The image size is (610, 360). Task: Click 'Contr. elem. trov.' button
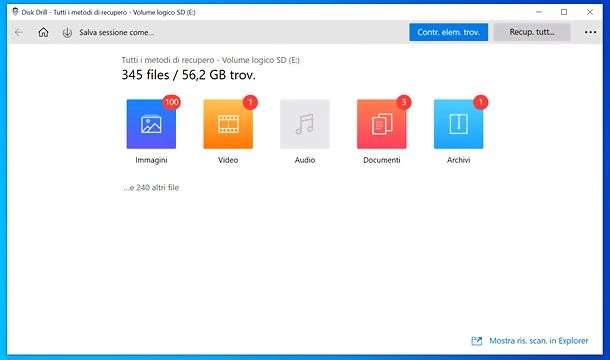[x=448, y=32]
